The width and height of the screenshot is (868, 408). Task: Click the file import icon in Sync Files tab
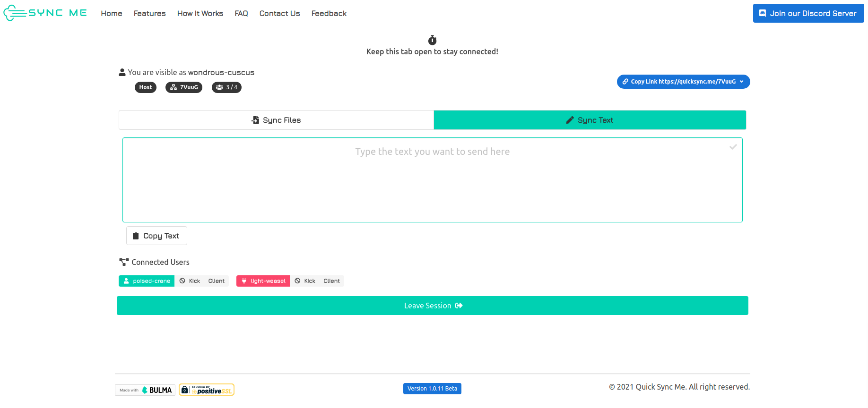pyautogui.click(x=255, y=120)
